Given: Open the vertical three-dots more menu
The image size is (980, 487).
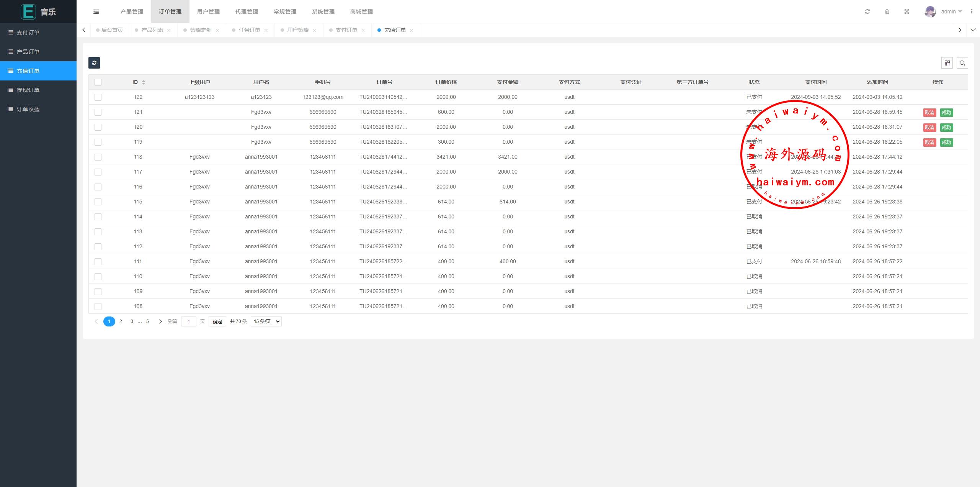Looking at the screenshot, I should point(972,11).
